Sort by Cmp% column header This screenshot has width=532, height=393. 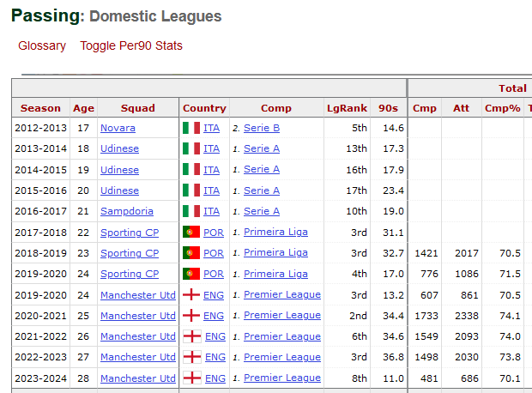503,108
